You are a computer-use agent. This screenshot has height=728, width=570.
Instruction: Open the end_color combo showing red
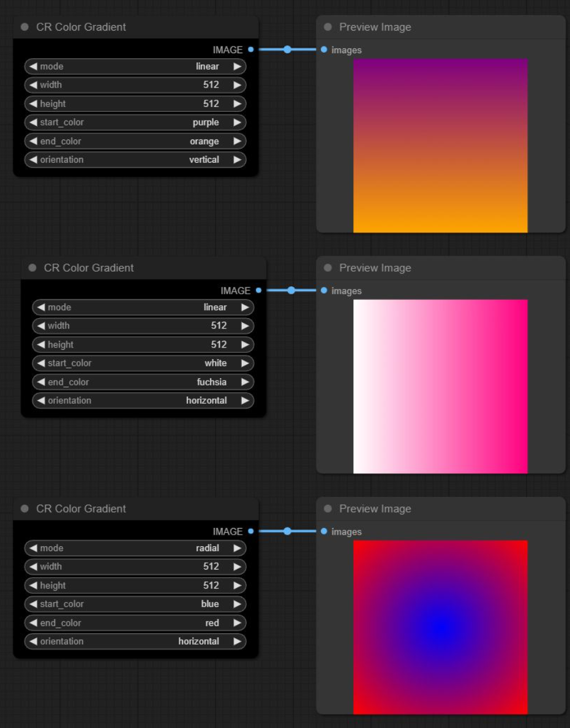135,623
